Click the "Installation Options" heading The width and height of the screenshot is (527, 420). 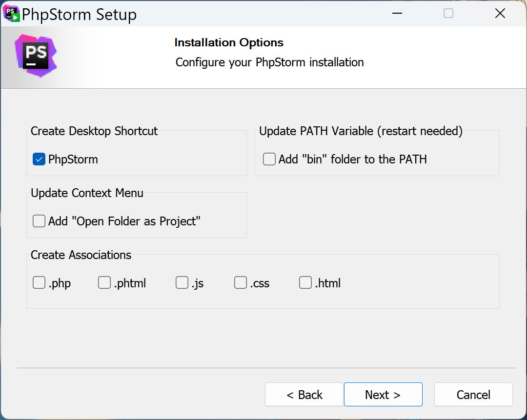[229, 42]
